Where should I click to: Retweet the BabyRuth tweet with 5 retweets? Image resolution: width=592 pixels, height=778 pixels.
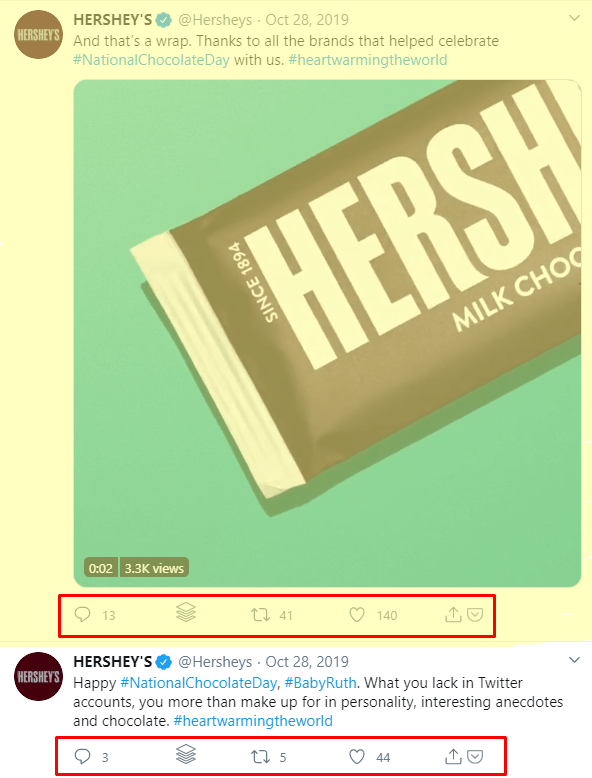point(260,757)
